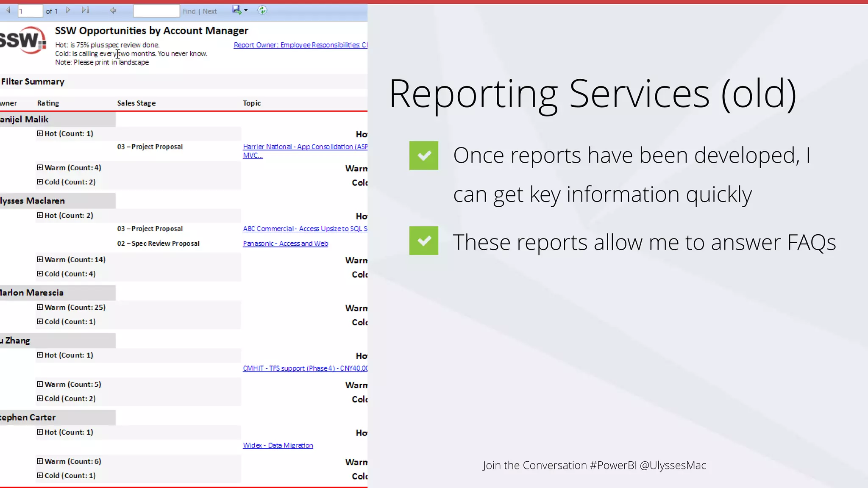Click the Sales Stage column header
868x488 pixels.
136,103
